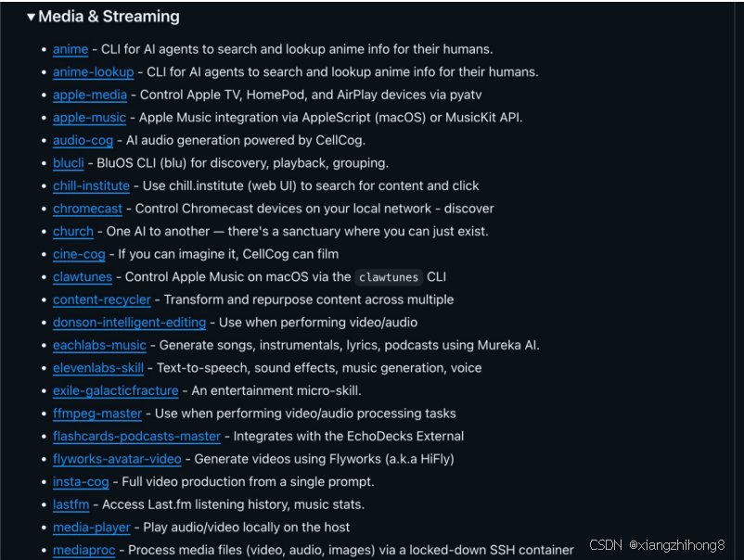The height and width of the screenshot is (560, 744).
Task: Open the chromecast link
Action: (87, 209)
